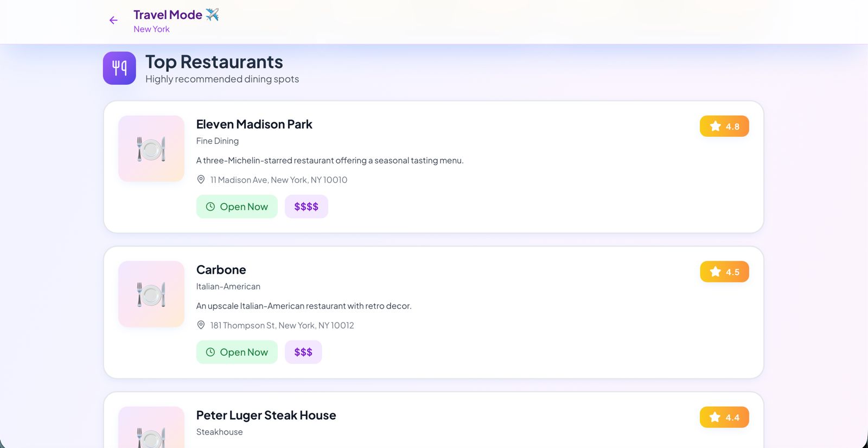Screen dimensions: 868x448
Task: Select the Peter Luger Steak House title
Action: click(x=266, y=415)
